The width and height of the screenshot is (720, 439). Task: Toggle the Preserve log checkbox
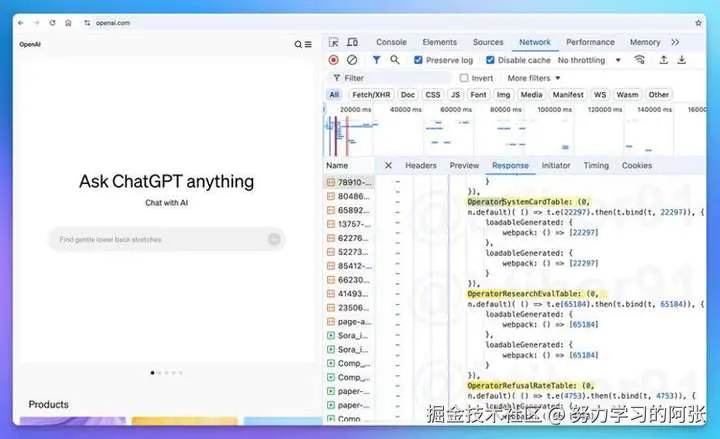[418, 60]
